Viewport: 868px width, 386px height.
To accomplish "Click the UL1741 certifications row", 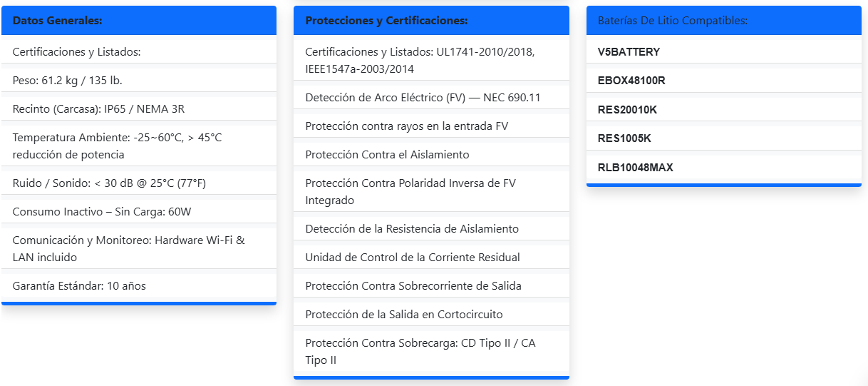I will coord(420,61).
